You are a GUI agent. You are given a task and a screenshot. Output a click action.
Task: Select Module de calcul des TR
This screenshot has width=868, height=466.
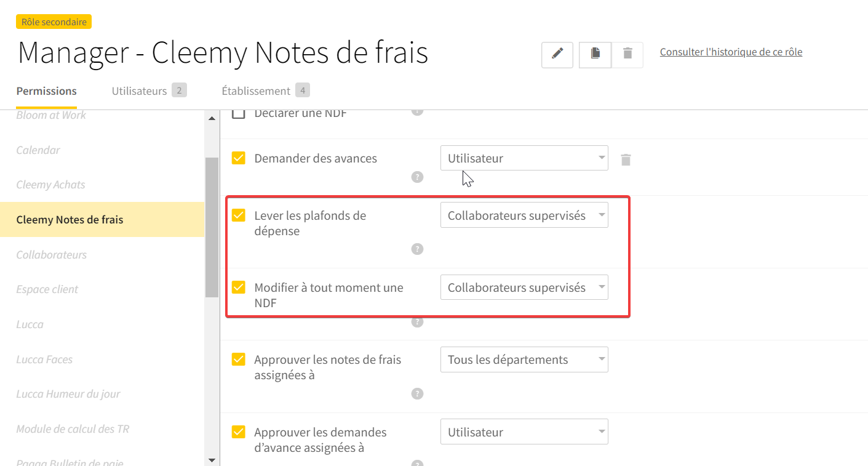click(73, 429)
